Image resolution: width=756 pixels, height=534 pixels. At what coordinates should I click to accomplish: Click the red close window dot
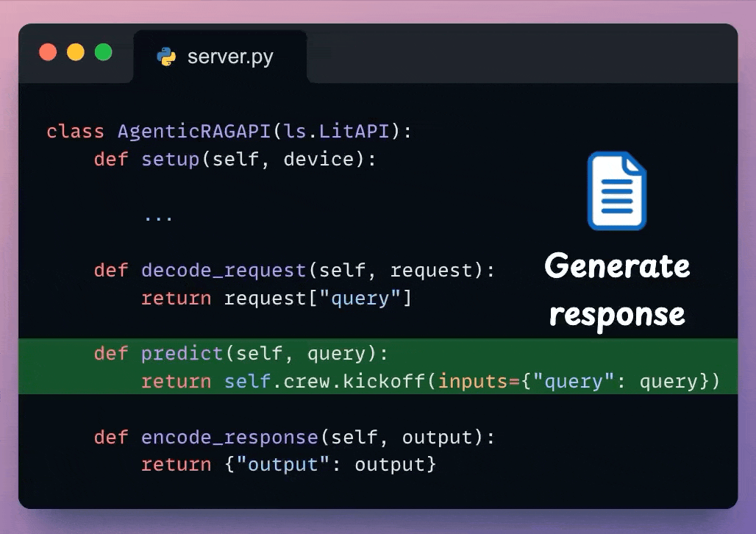48,52
